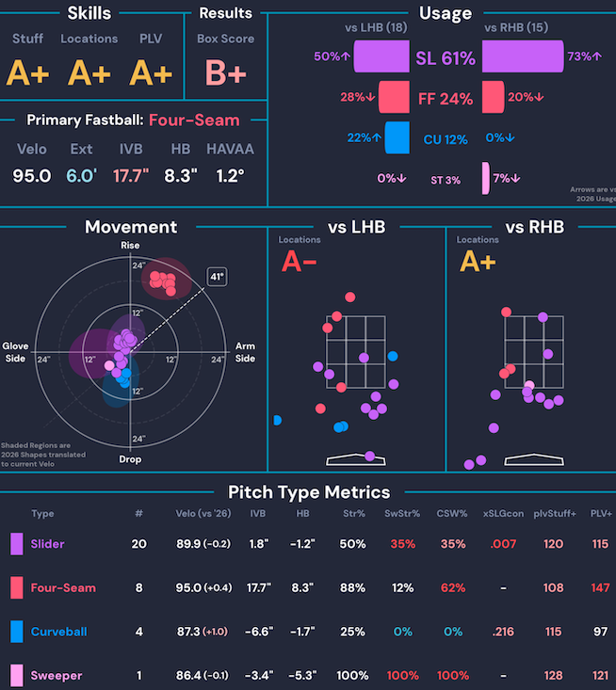Click the Box Score B+ grade
The height and width of the screenshot is (690, 616).
pos(225,72)
